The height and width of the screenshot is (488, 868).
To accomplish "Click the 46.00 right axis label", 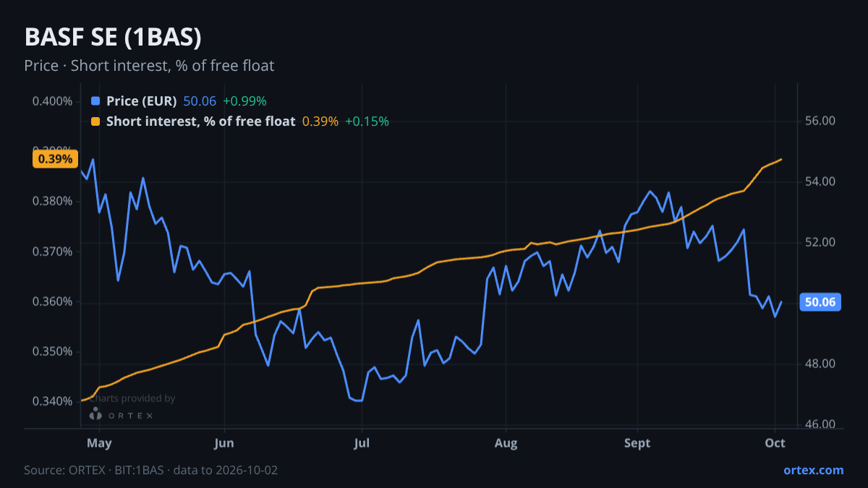I will pos(820,424).
